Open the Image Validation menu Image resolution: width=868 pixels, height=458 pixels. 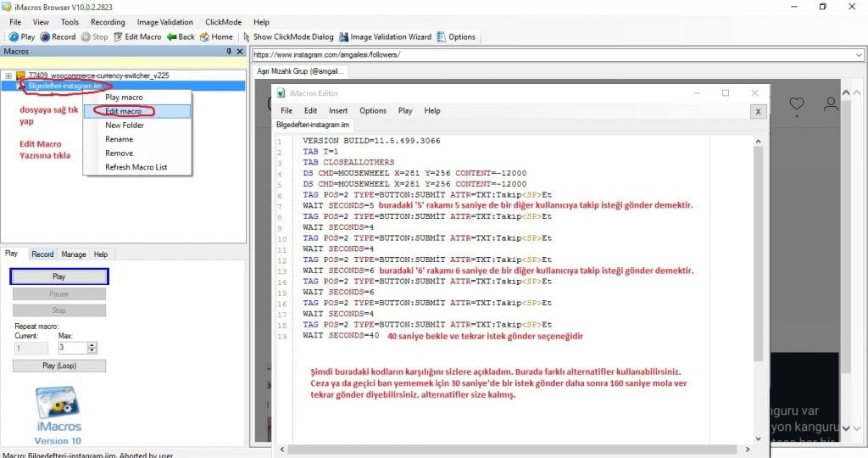coord(165,22)
